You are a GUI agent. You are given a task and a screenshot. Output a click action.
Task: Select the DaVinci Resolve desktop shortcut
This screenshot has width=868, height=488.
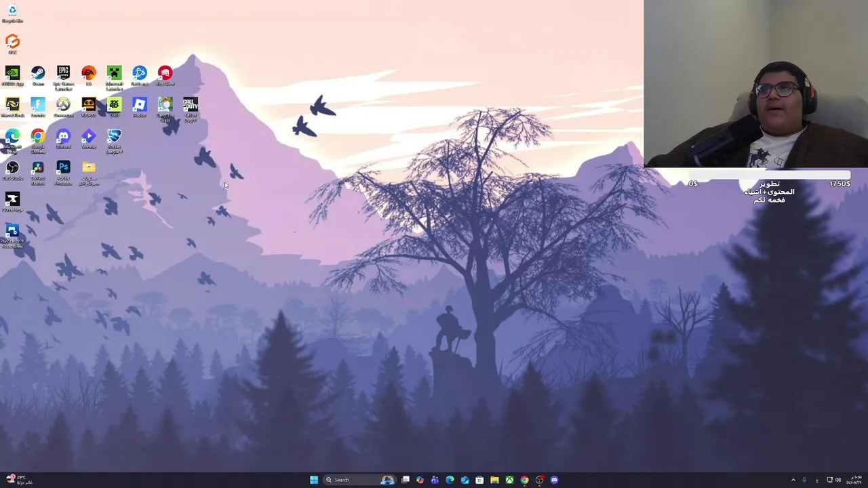pyautogui.click(x=38, y=172)
